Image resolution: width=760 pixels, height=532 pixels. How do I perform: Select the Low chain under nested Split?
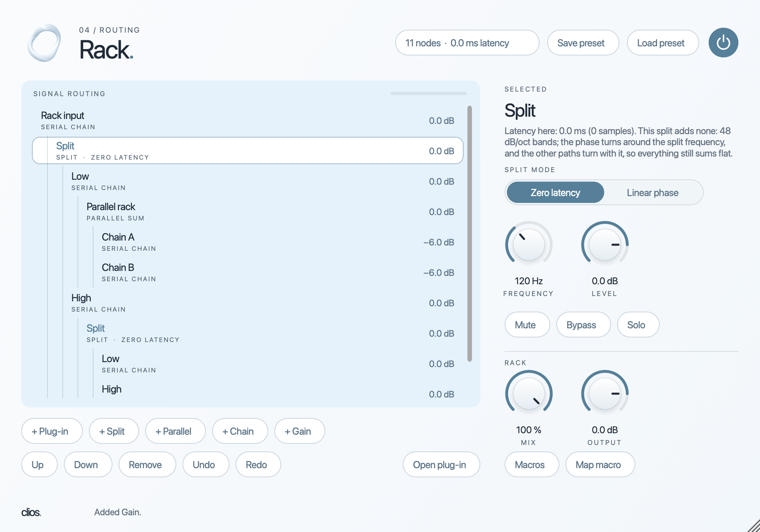[x=248, y=364]
